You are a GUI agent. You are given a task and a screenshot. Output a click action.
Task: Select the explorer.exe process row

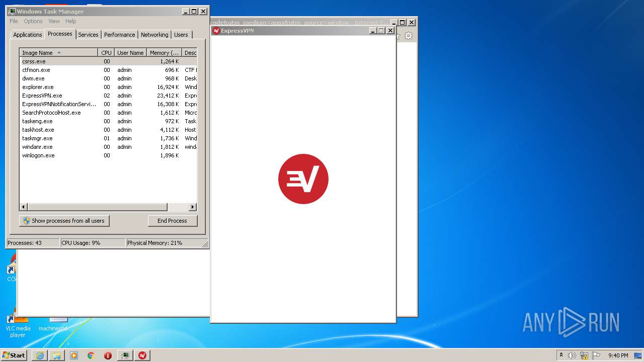point(108,87)
